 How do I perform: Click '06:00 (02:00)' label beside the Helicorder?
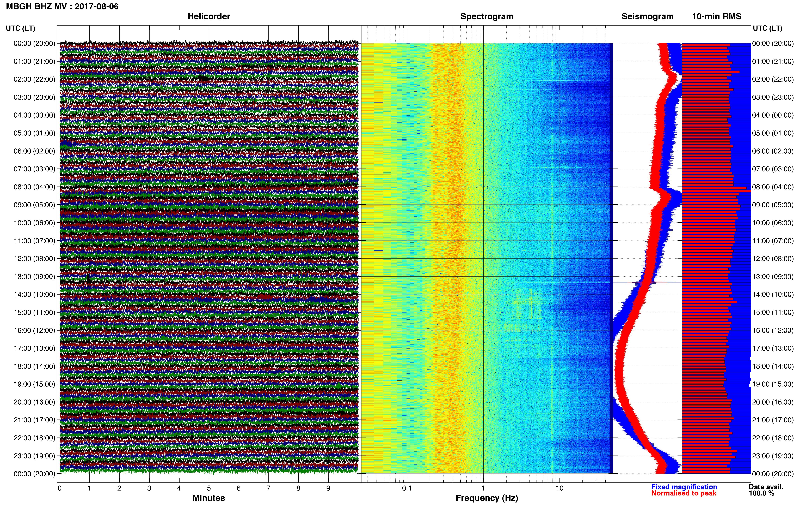point(34,151)
